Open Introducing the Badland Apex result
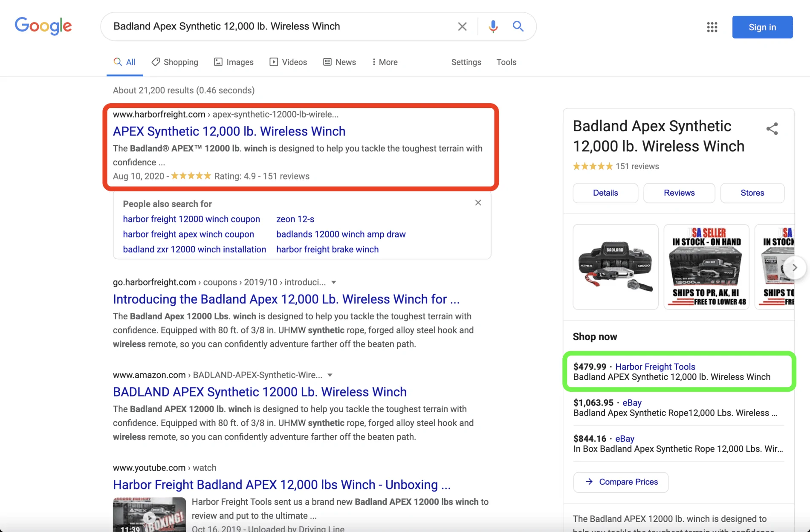The width and height of the screenshot is (810, 532). pos(286,299)
